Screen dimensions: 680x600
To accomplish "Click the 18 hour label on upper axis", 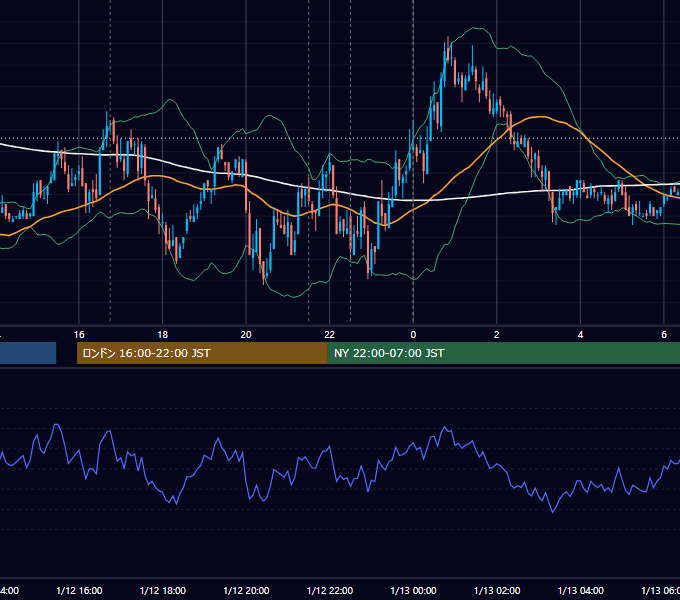I will click(163, 335).
